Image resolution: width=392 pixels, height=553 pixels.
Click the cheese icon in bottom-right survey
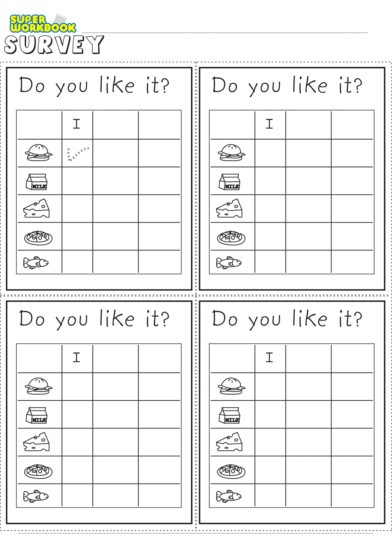(x=229, y=442)
